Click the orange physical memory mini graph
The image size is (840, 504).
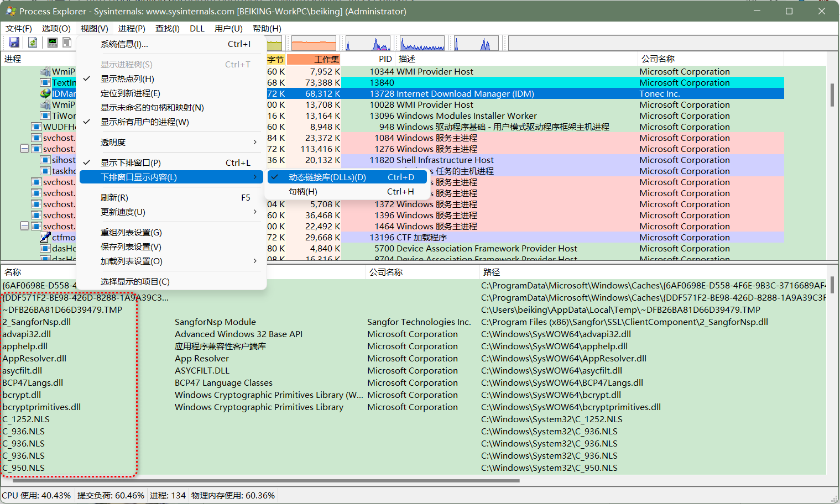coord(314,43)
